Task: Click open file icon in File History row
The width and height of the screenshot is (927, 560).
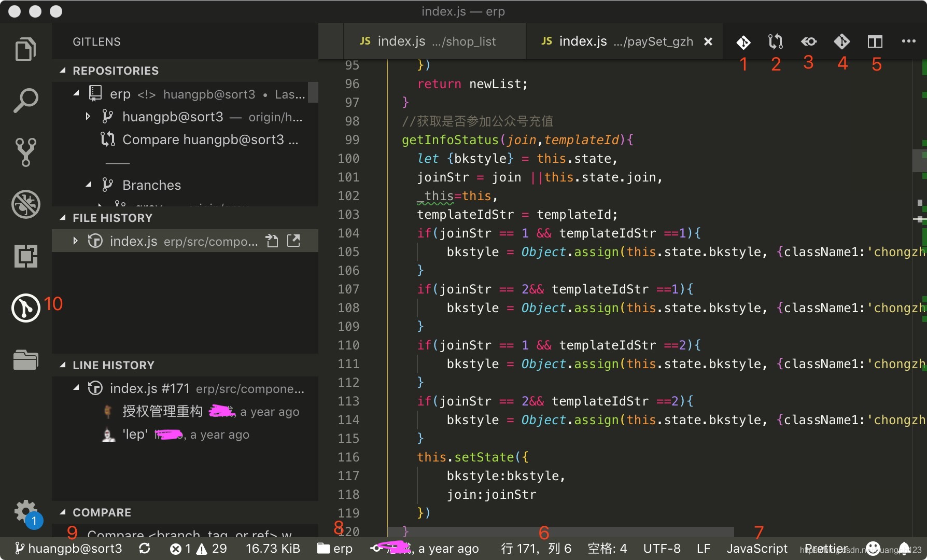Action: coord(272,241)
